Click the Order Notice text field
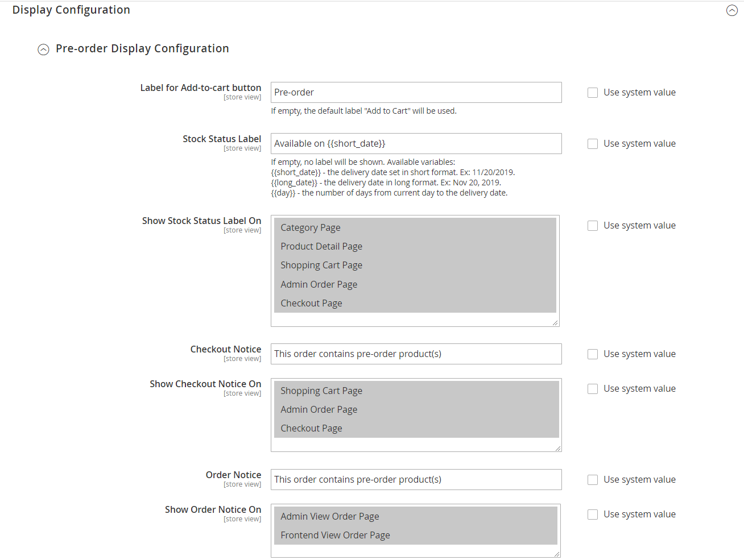Viewport: 744px width, 560px height. [x=416, y=480]
